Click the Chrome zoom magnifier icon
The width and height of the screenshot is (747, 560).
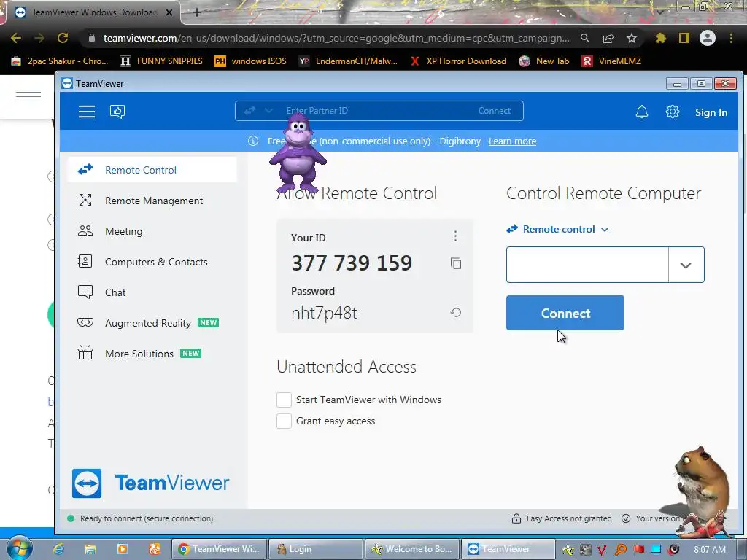585,38
